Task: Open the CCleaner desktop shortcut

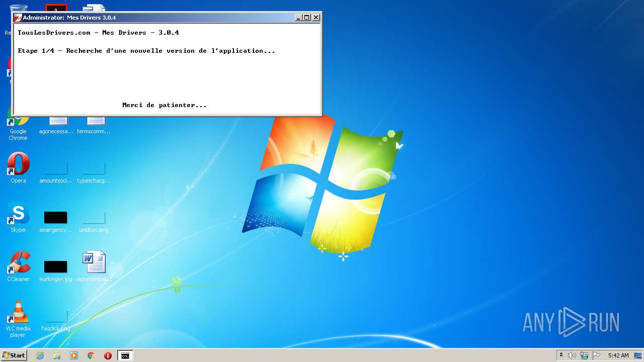Action: (18, 266)
